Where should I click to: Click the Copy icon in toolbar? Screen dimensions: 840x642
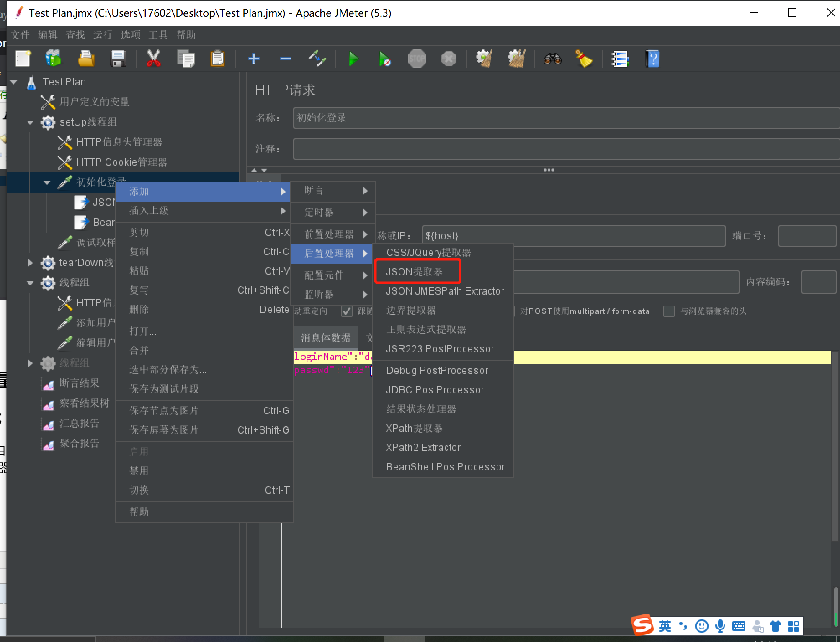click(186, 59)
